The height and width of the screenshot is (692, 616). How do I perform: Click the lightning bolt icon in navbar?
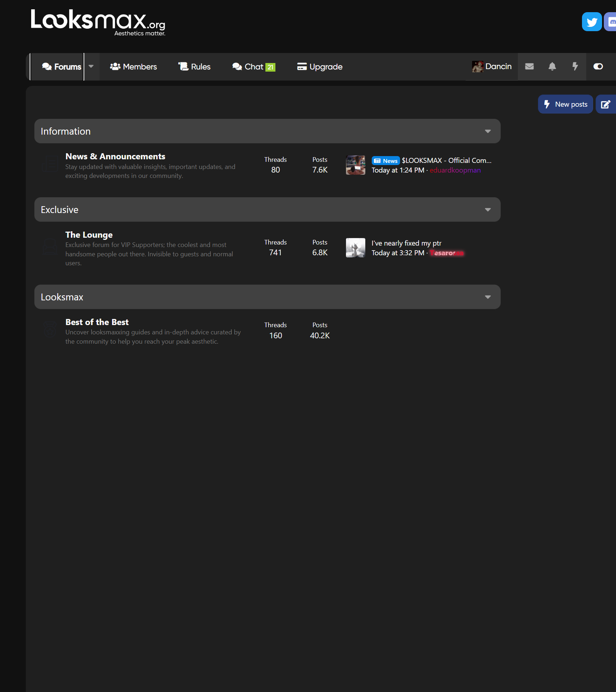tap(575, 66)
